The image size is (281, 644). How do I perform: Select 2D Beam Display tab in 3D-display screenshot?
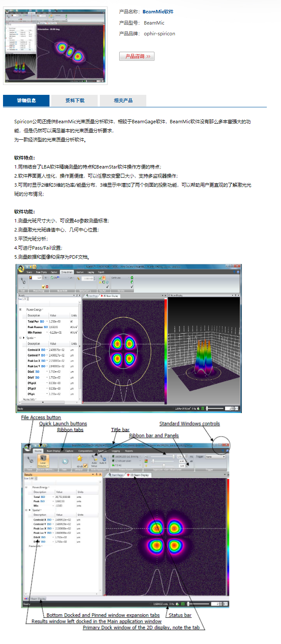[110, 296]
